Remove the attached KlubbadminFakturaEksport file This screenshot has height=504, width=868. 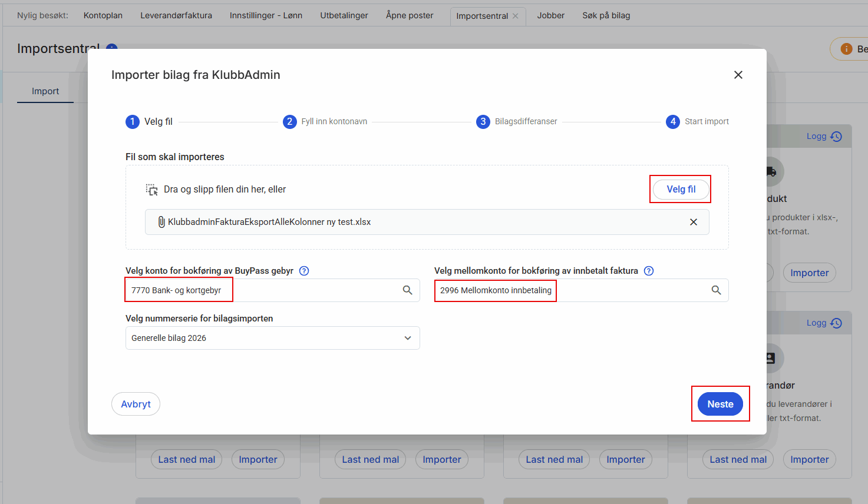[693, 222]
